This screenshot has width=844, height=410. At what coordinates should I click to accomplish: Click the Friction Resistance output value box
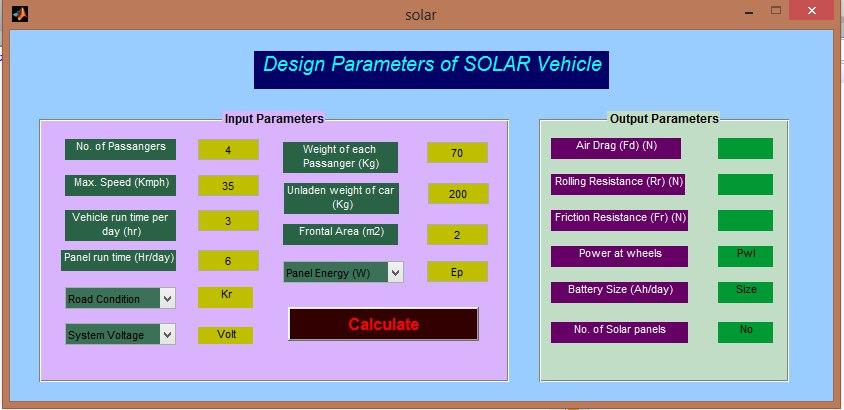click(745, 221)
